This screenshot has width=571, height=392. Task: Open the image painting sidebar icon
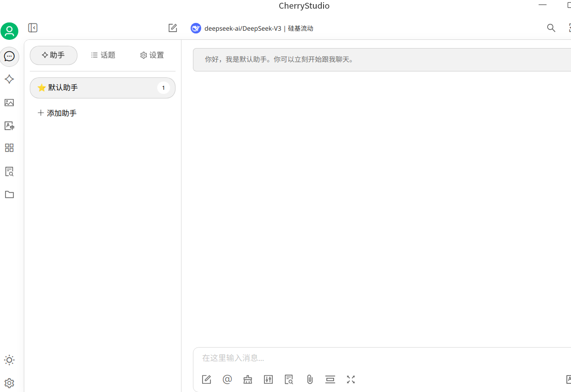pyautogui.click(x=9, y=103)
